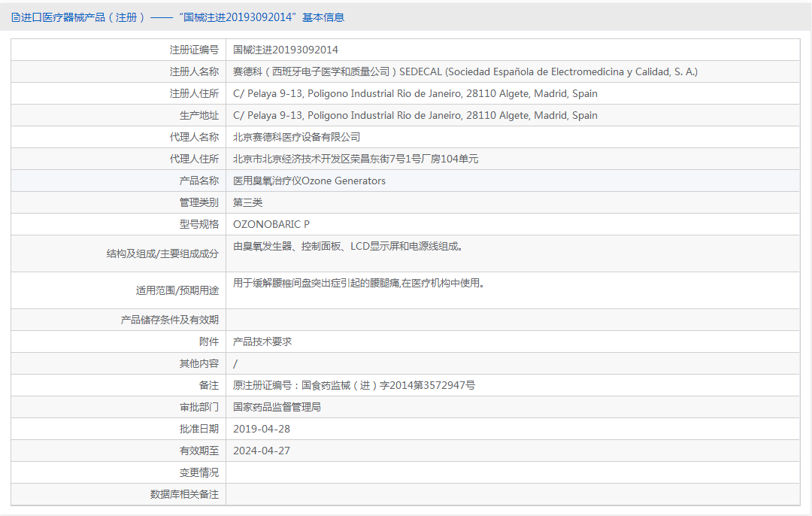Select the slash value in 其他内容 row
The image size is (812, 516).
235,364
